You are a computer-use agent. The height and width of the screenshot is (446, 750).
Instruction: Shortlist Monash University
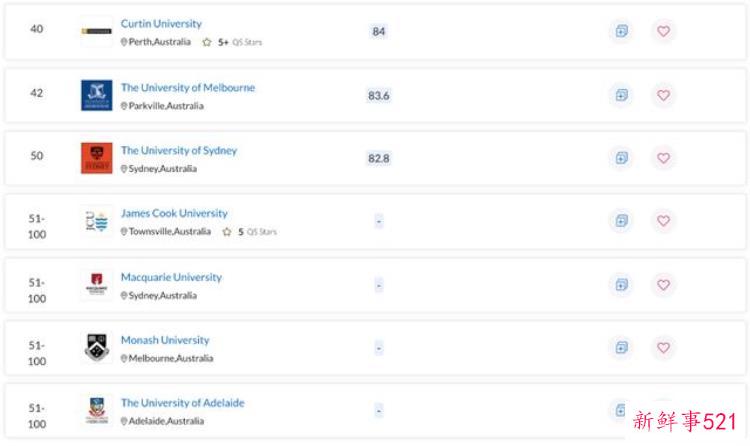663,348
